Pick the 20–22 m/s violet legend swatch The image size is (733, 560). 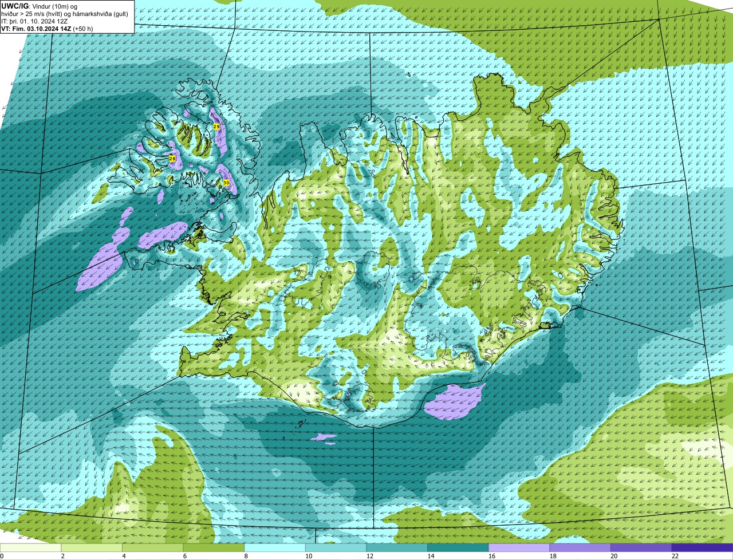[641, 547]
